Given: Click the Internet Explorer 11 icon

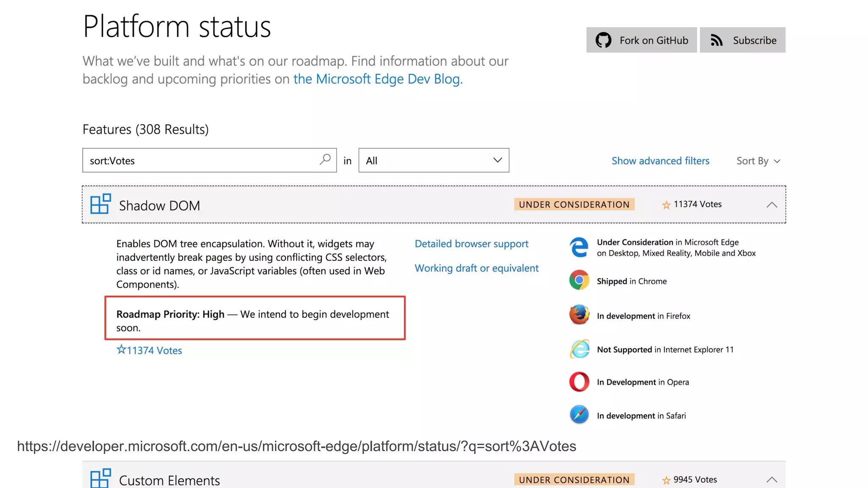Looking at the screenshot, I should [x=579, y=349].
